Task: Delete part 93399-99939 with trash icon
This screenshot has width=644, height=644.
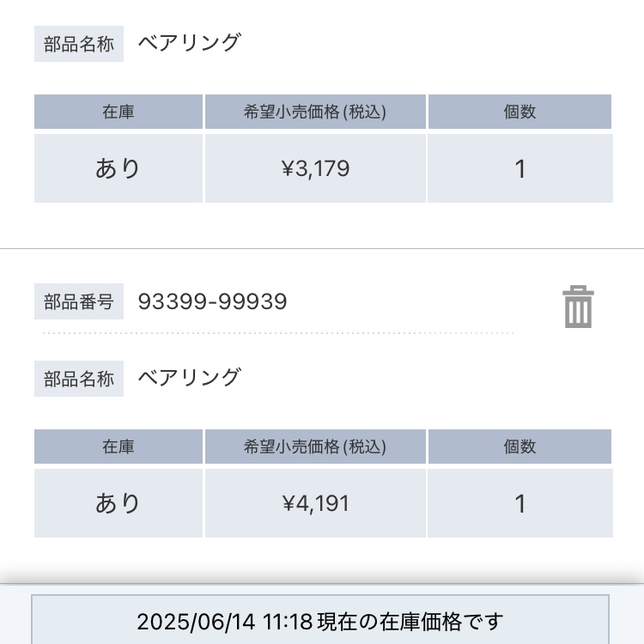Action: click(578, 307)
